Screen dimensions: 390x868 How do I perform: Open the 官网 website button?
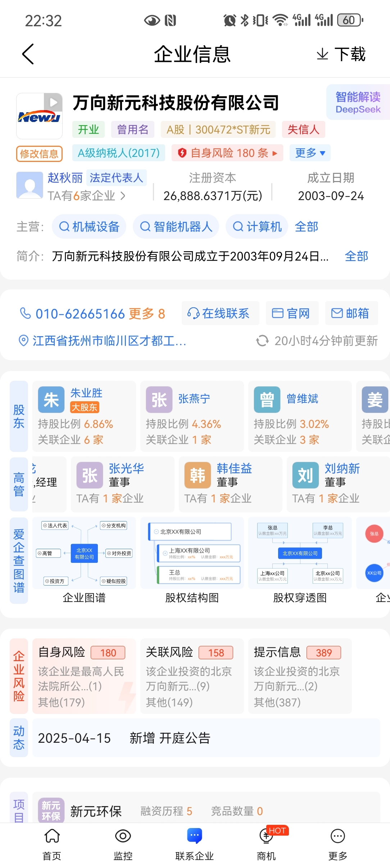[292, 313]
